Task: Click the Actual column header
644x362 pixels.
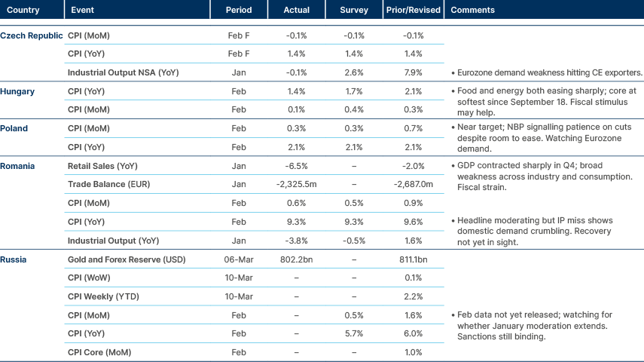Action: coord(296,10)
